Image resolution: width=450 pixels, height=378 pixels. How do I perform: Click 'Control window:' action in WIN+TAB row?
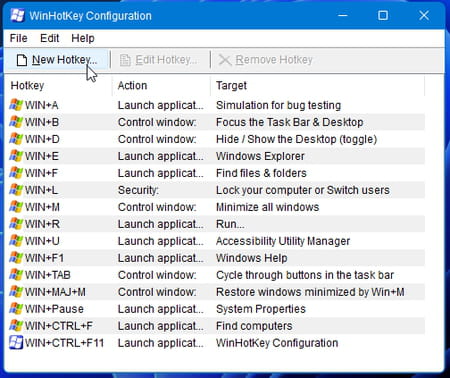click(x=157, y=275)
